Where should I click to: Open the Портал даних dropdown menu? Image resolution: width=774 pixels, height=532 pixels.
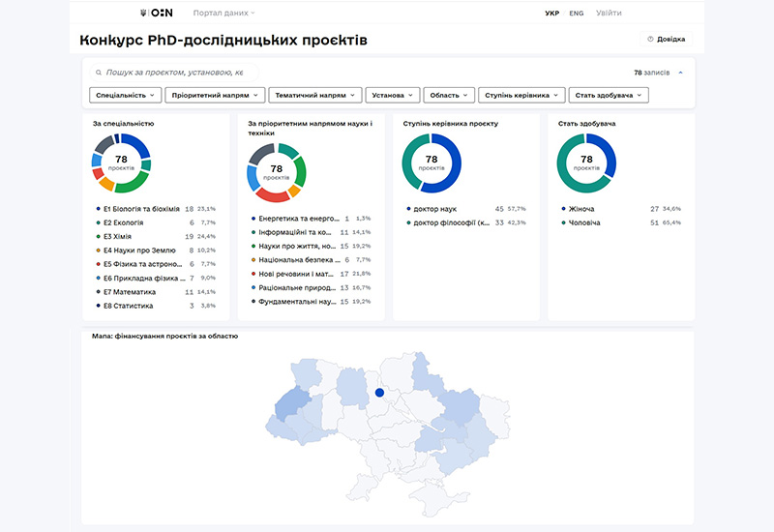coord(223,13)
